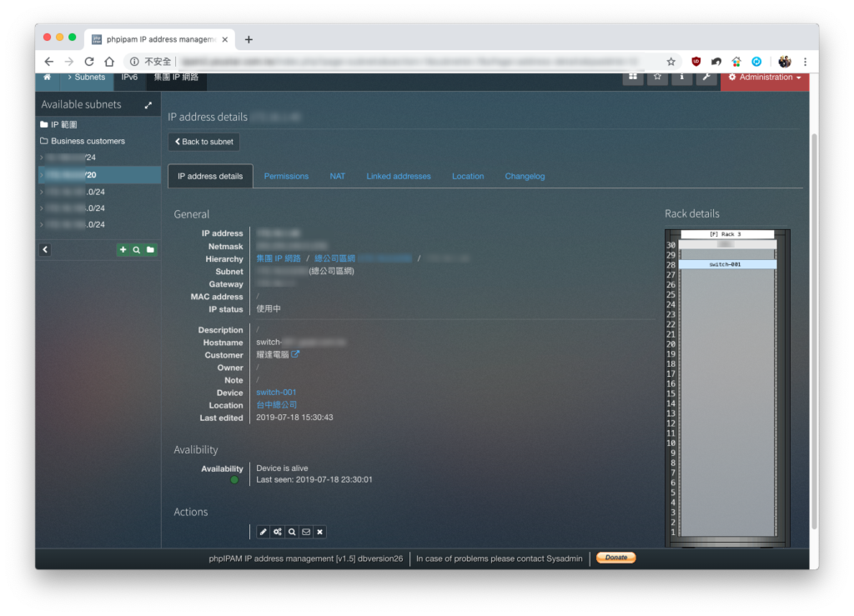Open the Linked addresses tab
854x616 pixels.
[398, 177]
